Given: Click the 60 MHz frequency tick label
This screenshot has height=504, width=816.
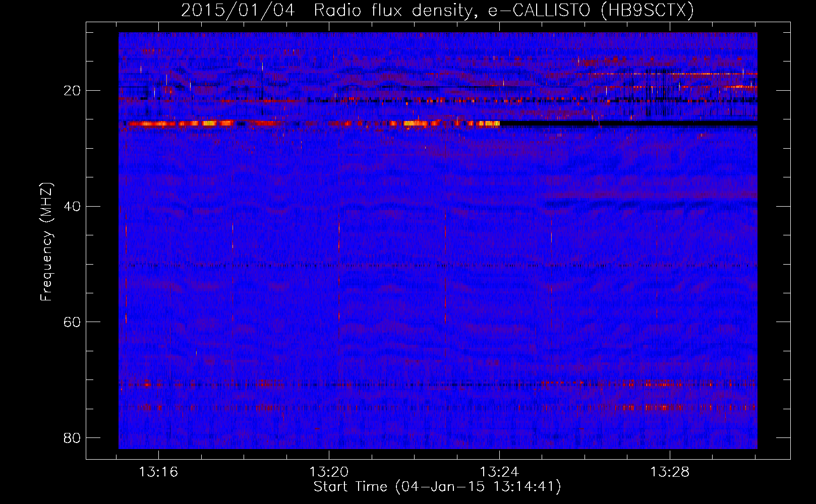Looking at the screenshot, I should coord(72,322).
